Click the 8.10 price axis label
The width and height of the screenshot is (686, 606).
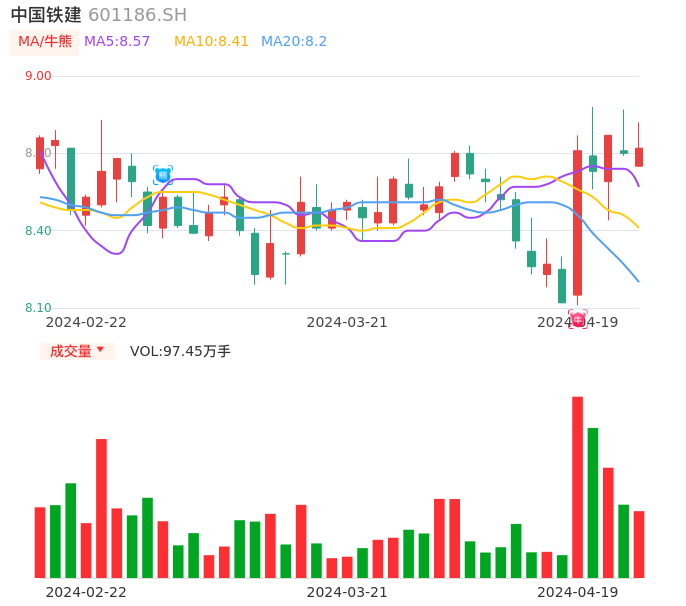click(x=38, y=308)
